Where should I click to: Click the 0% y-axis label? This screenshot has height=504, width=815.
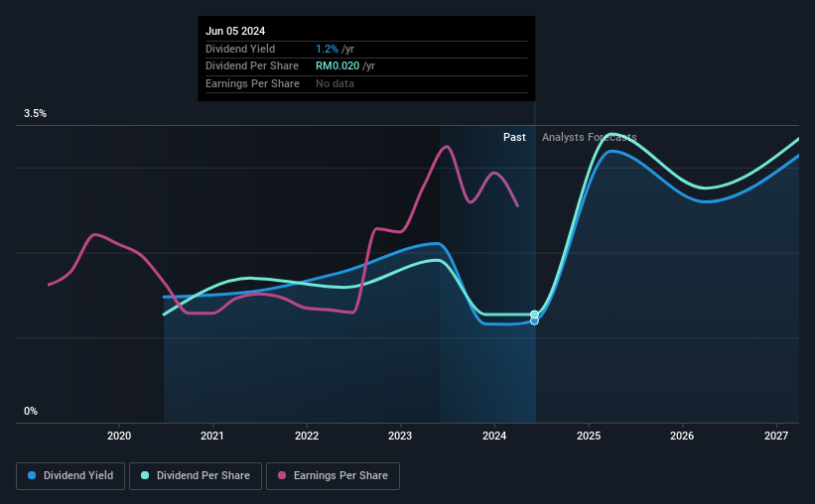[x=31, y=411]
